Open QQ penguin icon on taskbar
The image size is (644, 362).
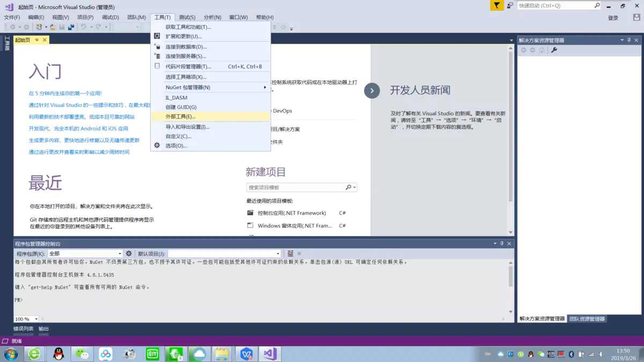click(58, 354)
